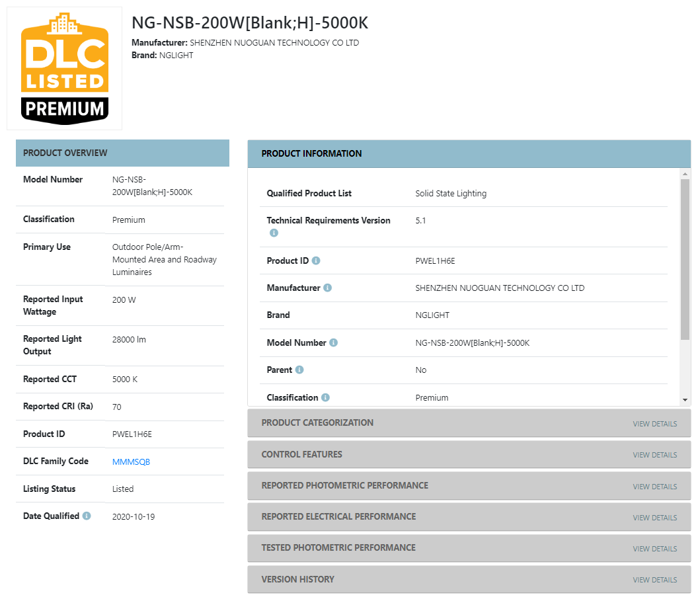The width and height of the screenshot is (700, 601).
Task: Click the '200 W' input wattage value
Action: [x=124, y=300]
